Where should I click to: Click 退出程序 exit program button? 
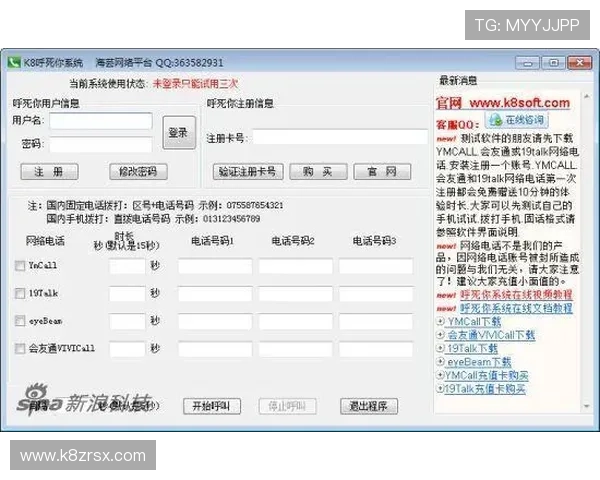coord(369,406)
